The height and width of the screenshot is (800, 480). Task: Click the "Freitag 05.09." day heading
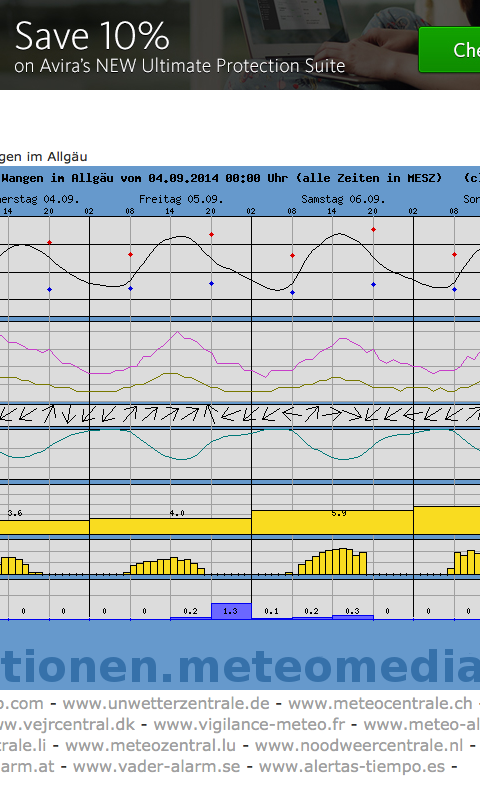click(x=181, y=199)
